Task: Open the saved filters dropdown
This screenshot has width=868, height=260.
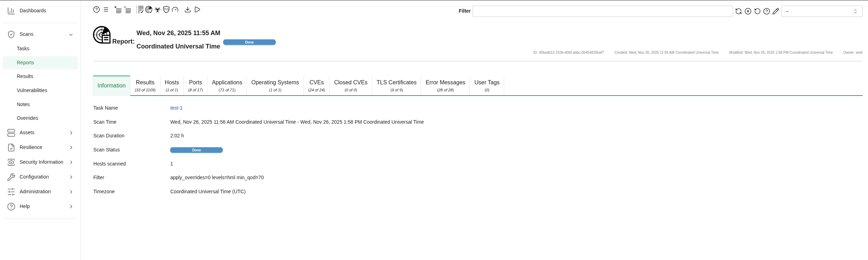Action: [821, 11]
